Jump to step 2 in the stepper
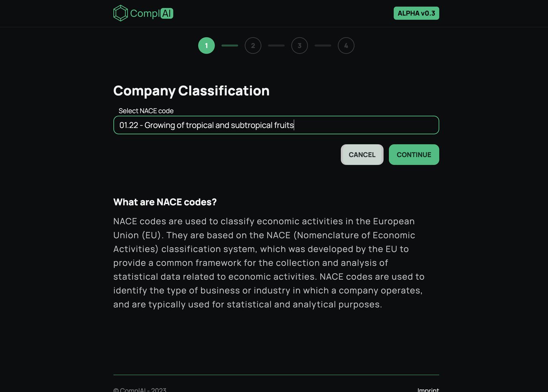Viewport: 548px width, 392px height. pyautogui.click(x=253, y=46)
